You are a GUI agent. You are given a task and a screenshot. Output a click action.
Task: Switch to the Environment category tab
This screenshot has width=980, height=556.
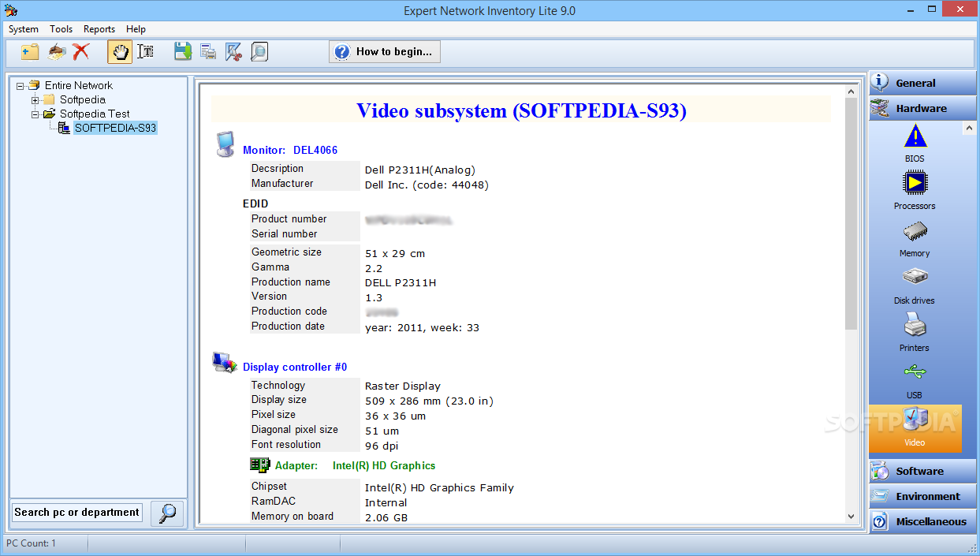[x=922, y=496]
